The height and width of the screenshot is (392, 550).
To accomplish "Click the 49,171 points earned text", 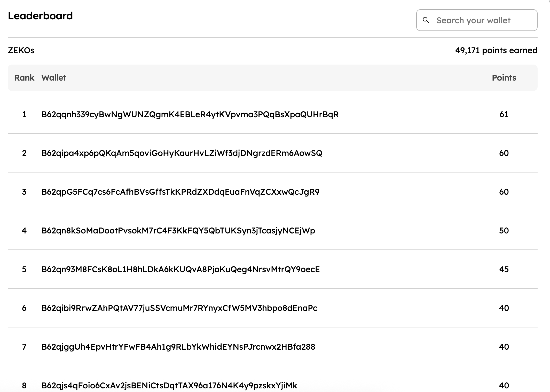I will (496, 50).
